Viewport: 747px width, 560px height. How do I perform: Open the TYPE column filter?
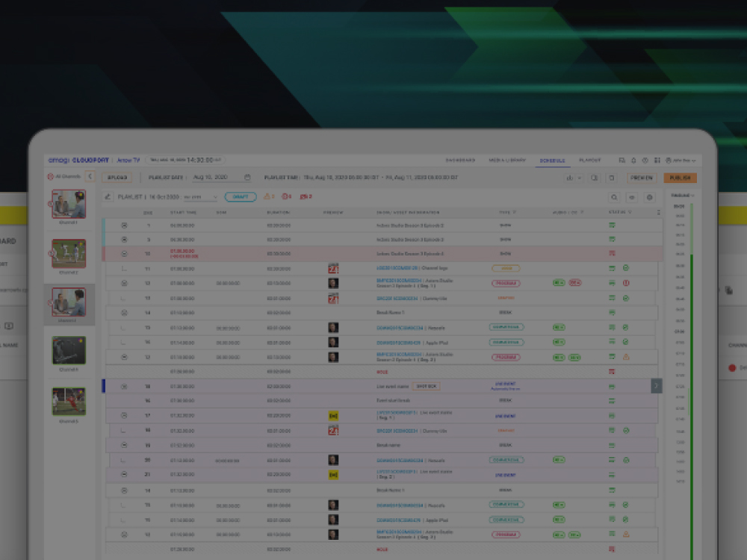coord(515,212)
